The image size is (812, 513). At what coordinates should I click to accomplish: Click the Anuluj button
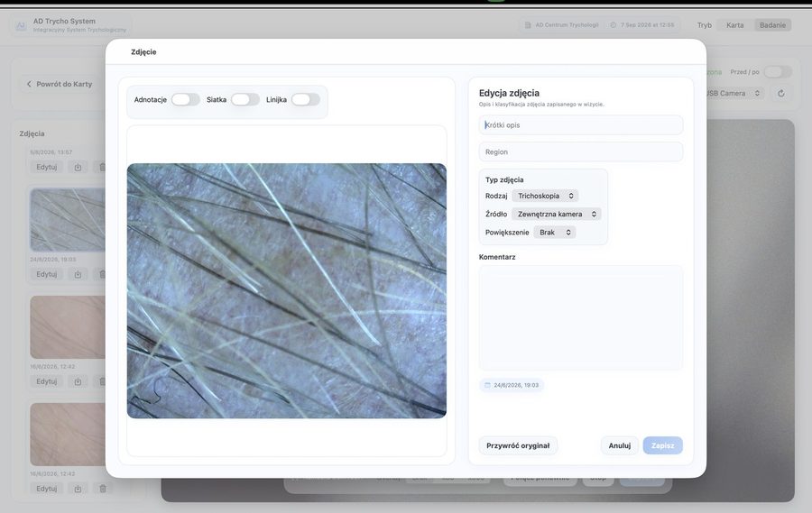coord(619,445)
